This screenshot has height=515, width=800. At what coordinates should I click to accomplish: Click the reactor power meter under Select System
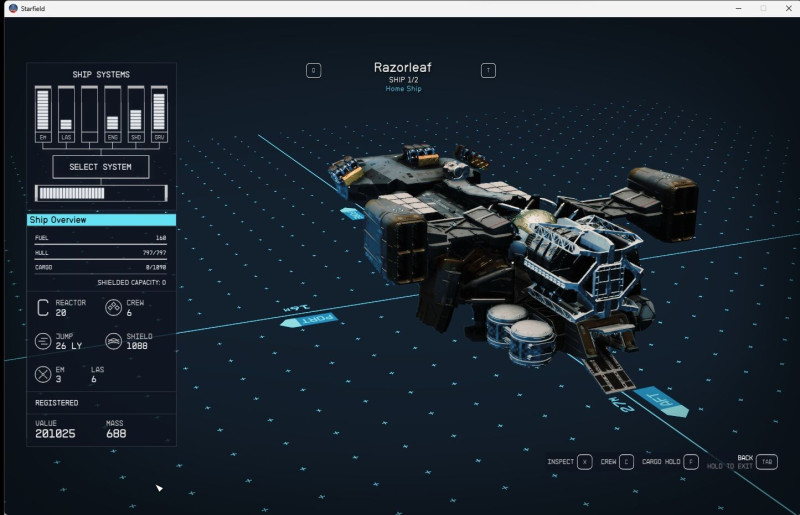coord(101,193)
